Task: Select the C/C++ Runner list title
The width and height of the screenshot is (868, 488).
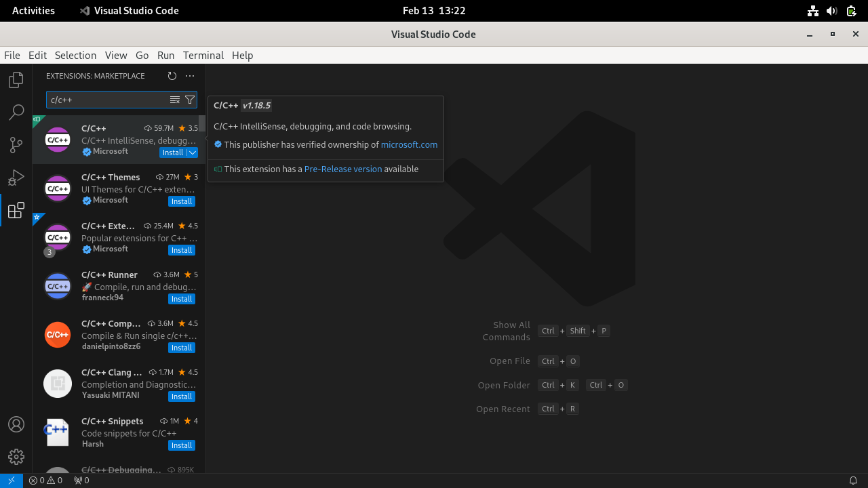Action: [x=109, y=274]
